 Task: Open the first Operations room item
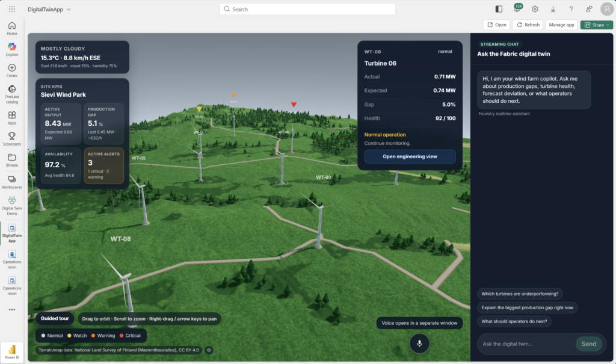12,259
